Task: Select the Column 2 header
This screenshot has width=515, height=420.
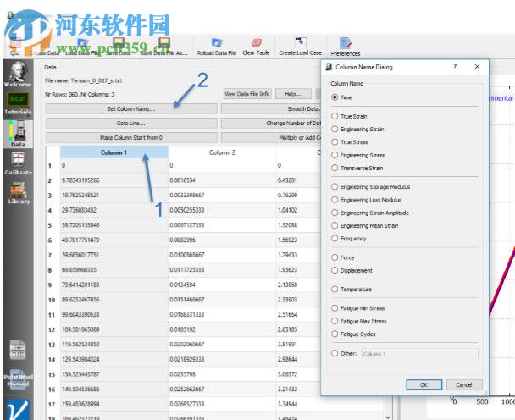Action: click(222, 152)
